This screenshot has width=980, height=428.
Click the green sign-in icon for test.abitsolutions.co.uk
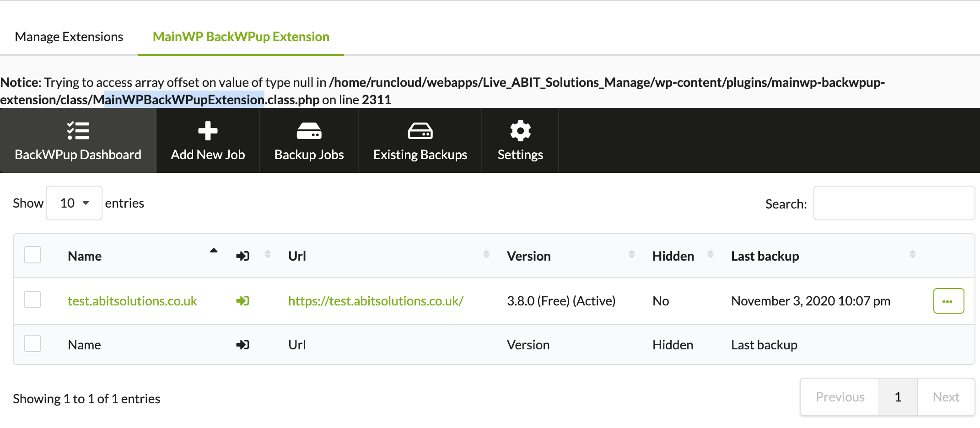[x=242, y=301]
